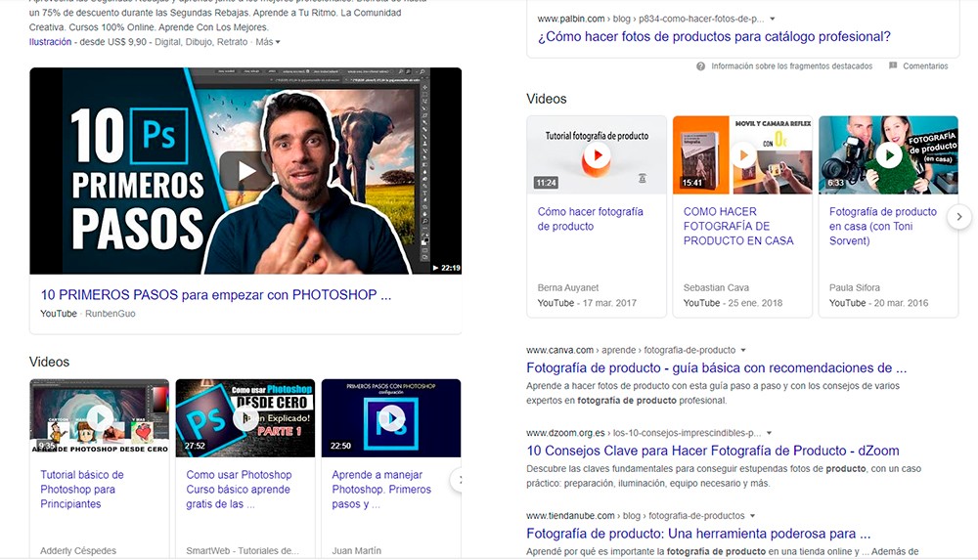Click the 'Sebastian Cava' channel name
This screenshot has height=560, width=978.
716,288
